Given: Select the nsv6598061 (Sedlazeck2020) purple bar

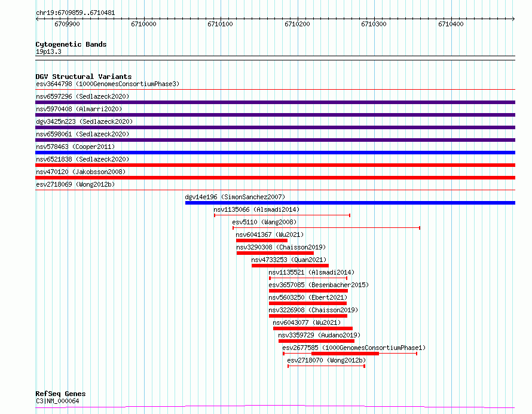Looking at the screenshot, I should point(275,140).
